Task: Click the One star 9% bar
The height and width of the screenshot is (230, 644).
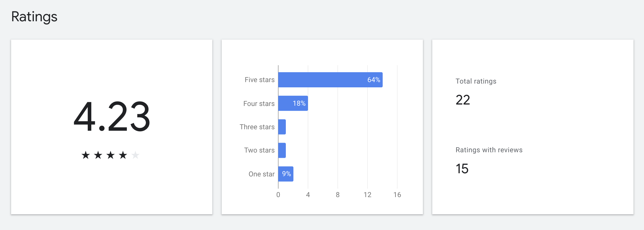Action: (x=286, y=174)
